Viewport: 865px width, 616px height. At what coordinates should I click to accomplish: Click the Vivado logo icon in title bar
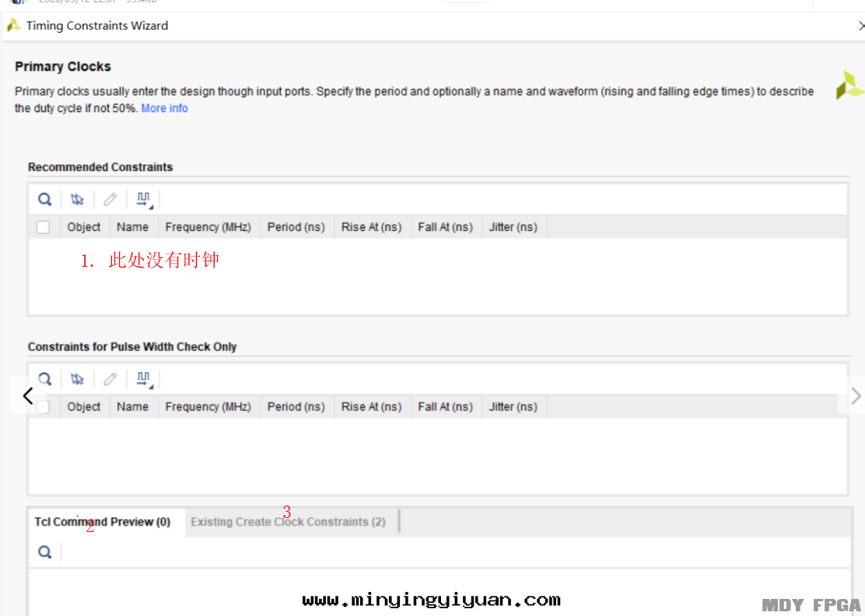[14, 26]
